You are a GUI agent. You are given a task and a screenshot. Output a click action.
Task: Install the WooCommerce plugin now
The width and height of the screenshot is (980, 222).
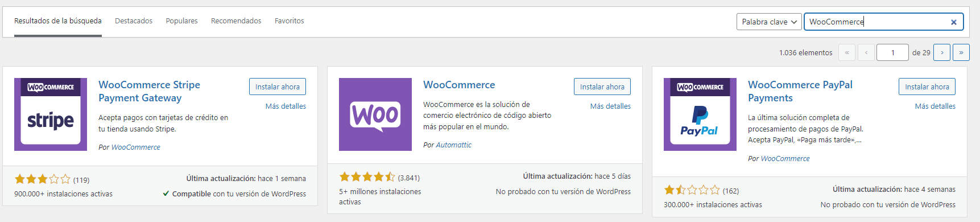tap(602, 87)
